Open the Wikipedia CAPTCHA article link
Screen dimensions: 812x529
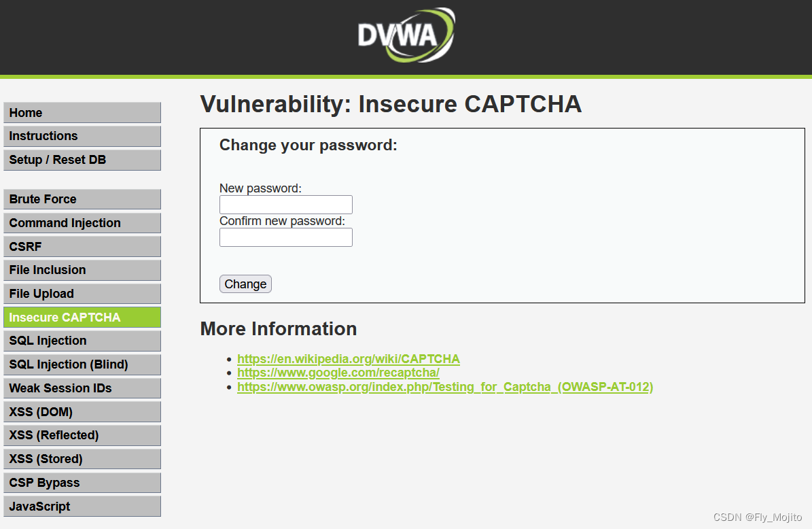348,358
